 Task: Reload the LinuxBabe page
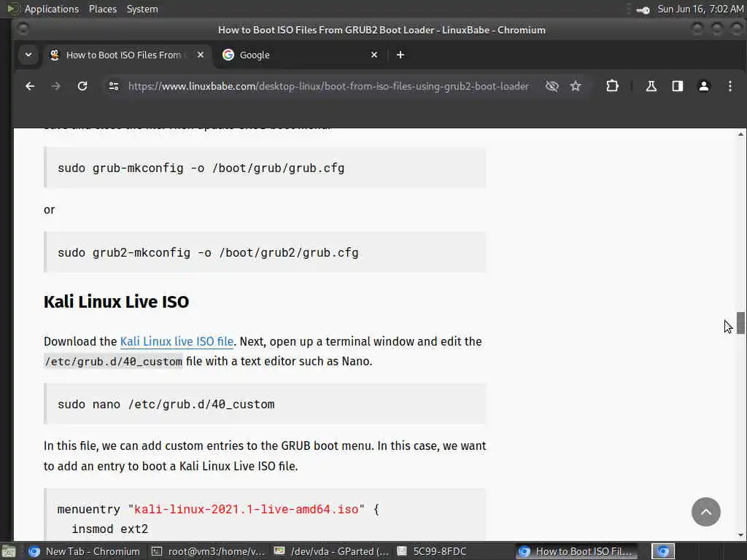point(82,86)
